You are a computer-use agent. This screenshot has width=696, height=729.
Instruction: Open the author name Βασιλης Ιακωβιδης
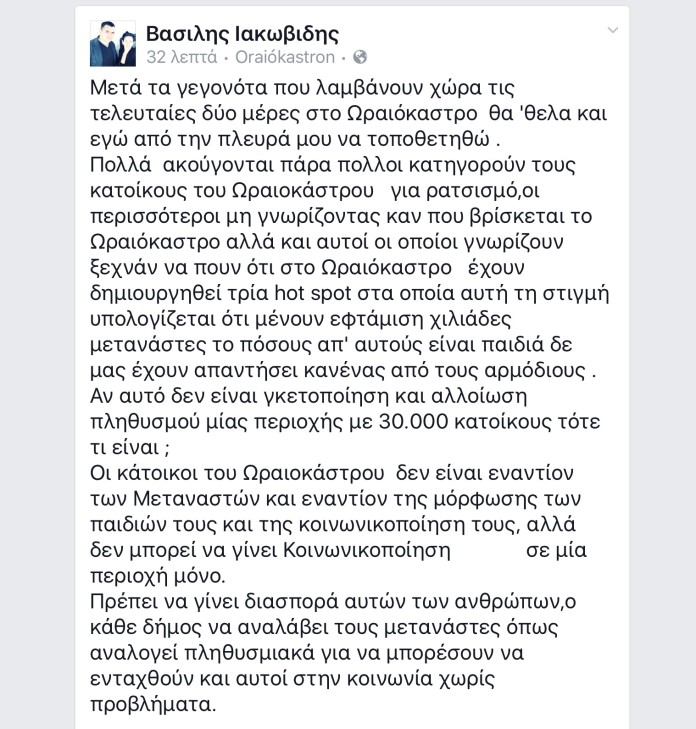coord(242,34)
